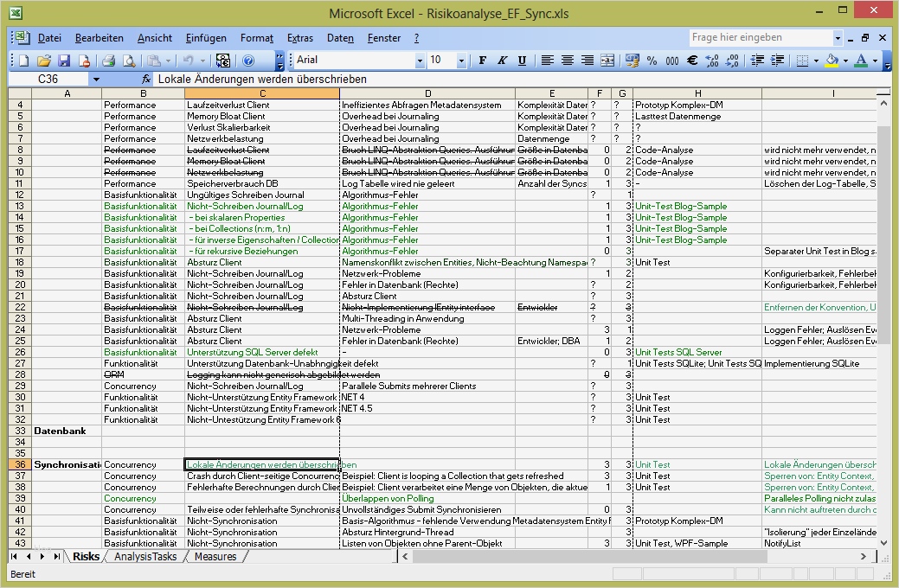Open a file with the folder icon
Screen dimensions: 899x588
44,61
